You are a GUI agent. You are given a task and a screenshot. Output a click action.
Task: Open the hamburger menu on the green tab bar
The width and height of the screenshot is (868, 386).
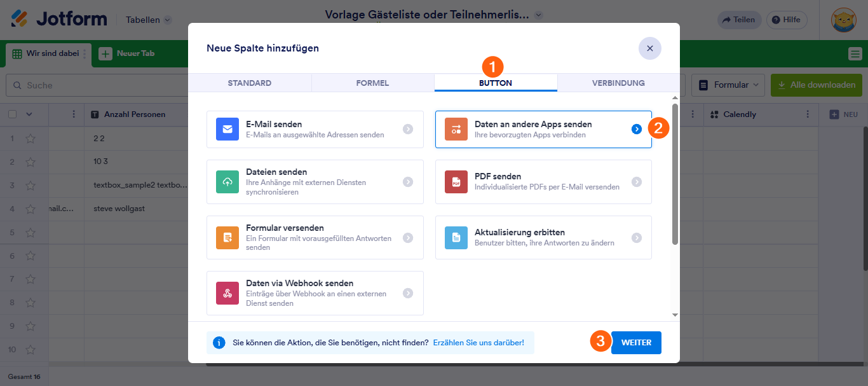pyautogui.click(x=855, y=54)
